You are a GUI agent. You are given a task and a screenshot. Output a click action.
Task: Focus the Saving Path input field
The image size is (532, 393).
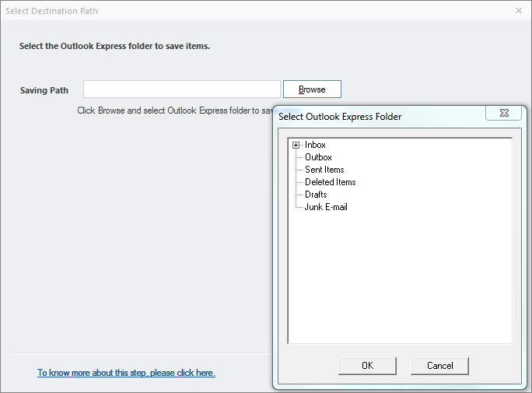point(182,89)
